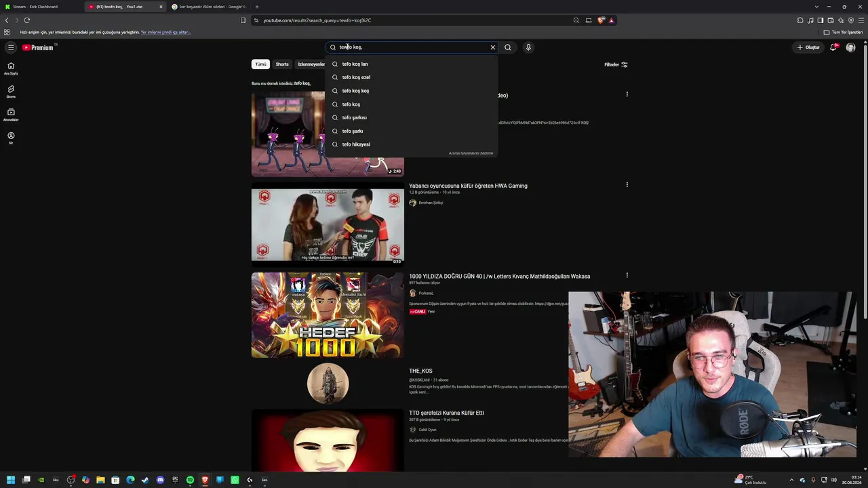This screenshot has width=868, height=488.
Task: Start voice search with microphone icon
Action: tap(528, 47)
